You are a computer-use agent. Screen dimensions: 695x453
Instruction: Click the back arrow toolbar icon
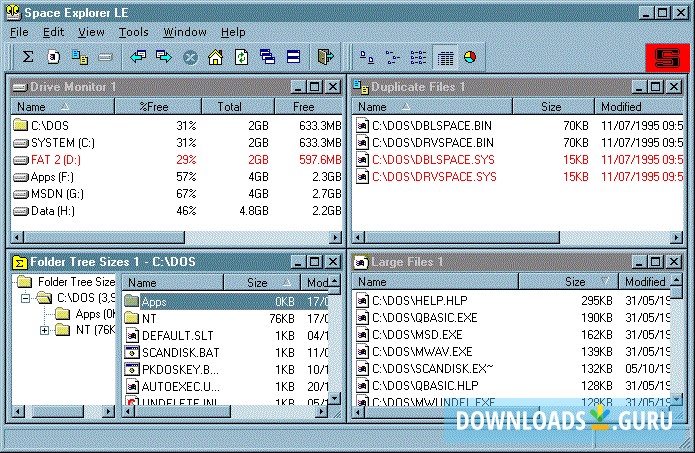pyautogui.click(x=138, y=57)
